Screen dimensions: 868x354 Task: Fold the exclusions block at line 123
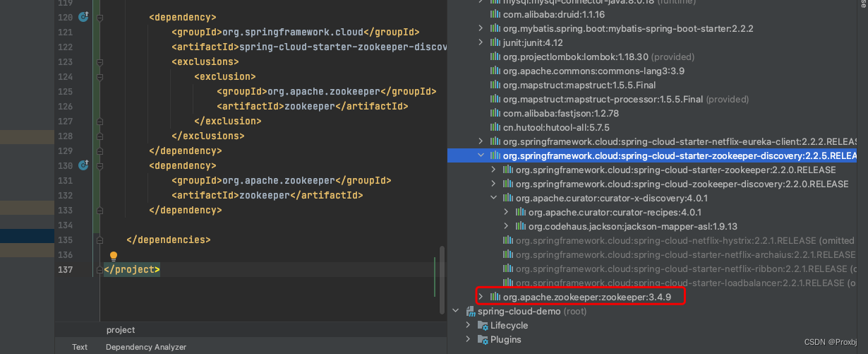point(100,61)
